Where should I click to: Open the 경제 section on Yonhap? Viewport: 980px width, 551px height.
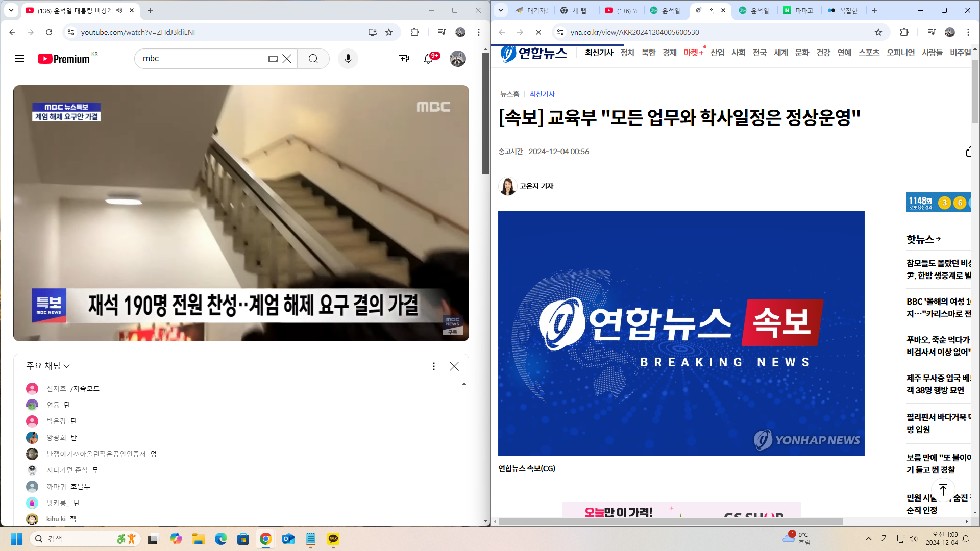(670, 53)
